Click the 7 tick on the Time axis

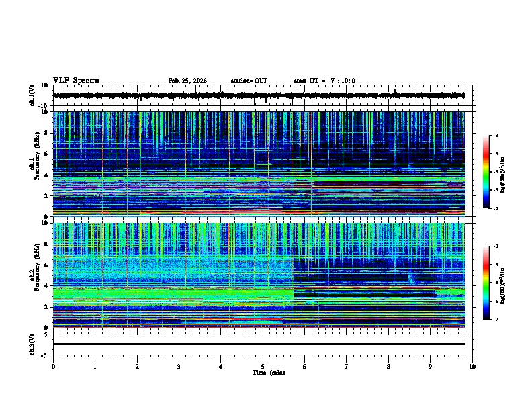click(347, 367)
